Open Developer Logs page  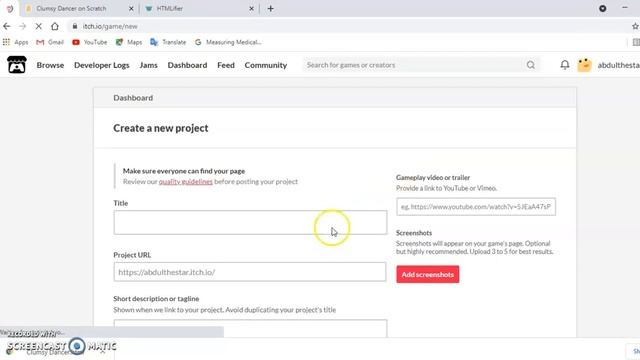(x=102, y=65)
